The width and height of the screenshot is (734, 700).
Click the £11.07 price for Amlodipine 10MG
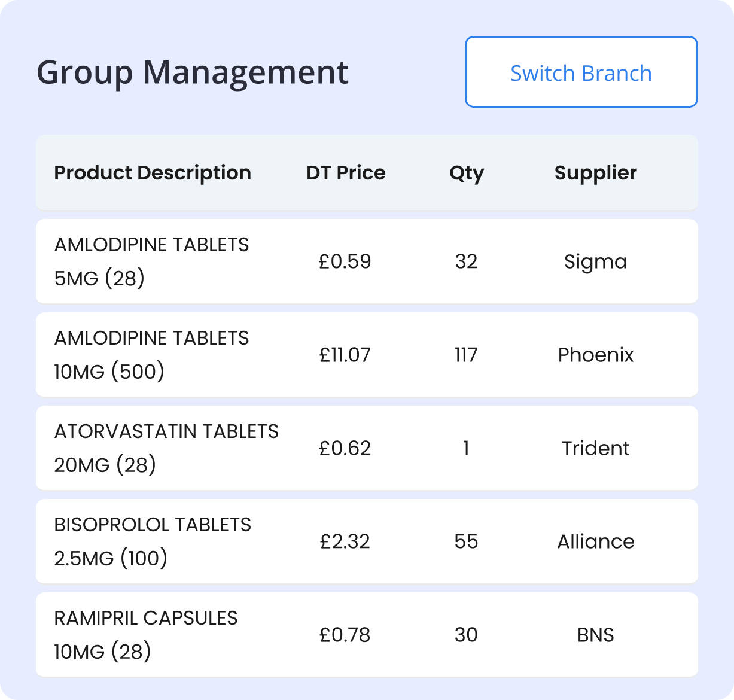coord(345,354)
